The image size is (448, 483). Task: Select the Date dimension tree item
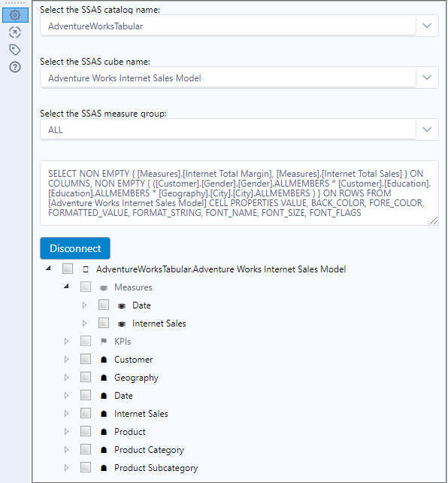[x=123, y=396]
